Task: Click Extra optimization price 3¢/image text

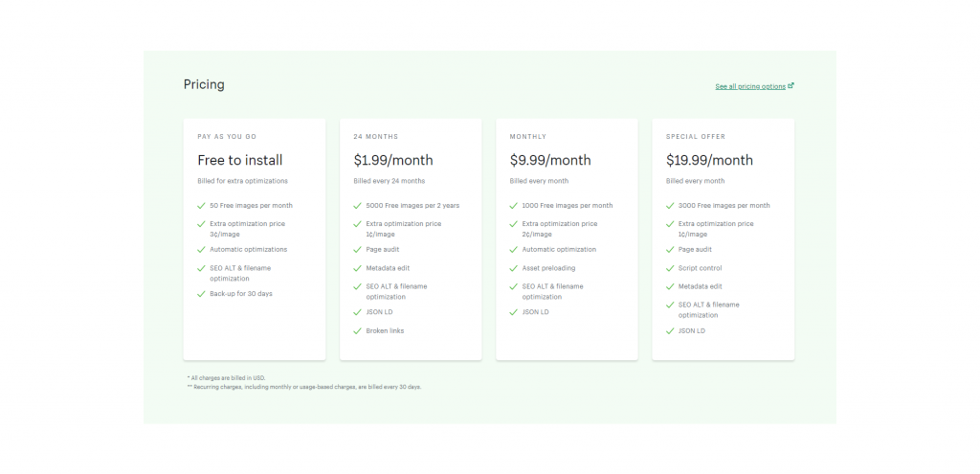Action: pos(248,229)
